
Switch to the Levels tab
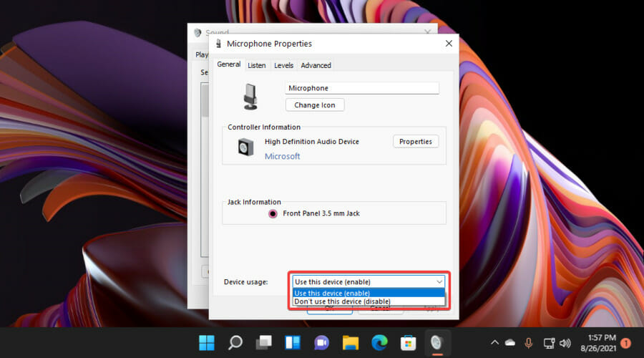[x=283, y=65]
